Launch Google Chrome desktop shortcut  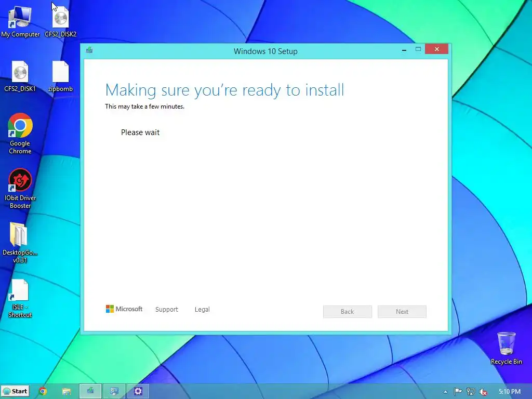(x=20, y=134)
